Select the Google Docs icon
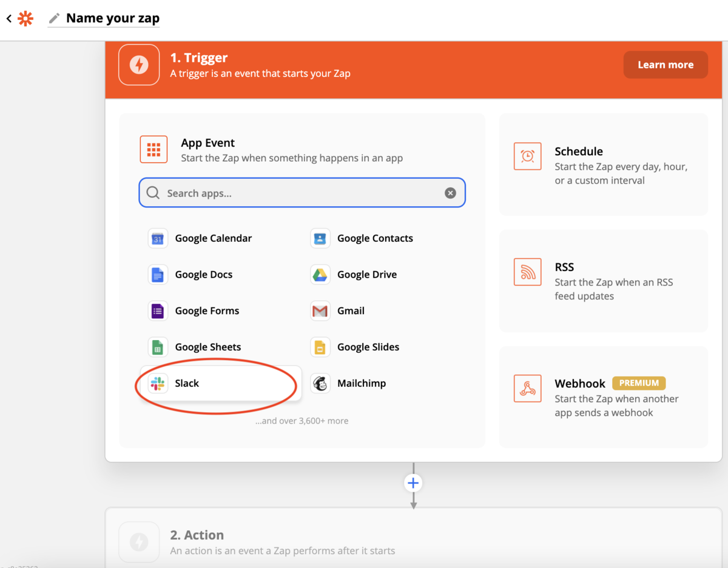Image resolution: width=728 pixels, height=568 pixels. tap(158, 275)
